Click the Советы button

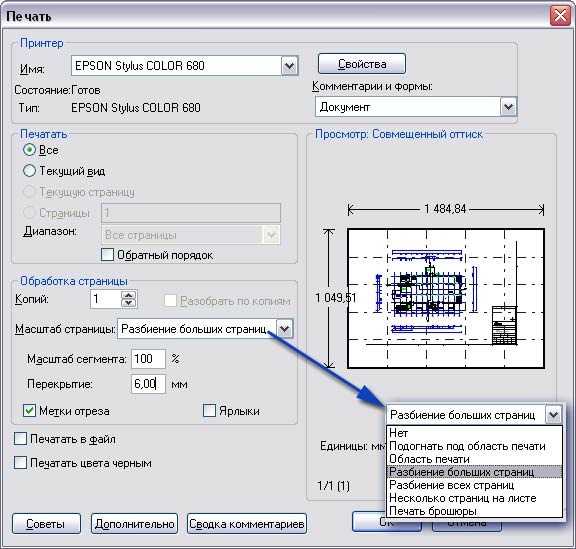coord(46,524)
